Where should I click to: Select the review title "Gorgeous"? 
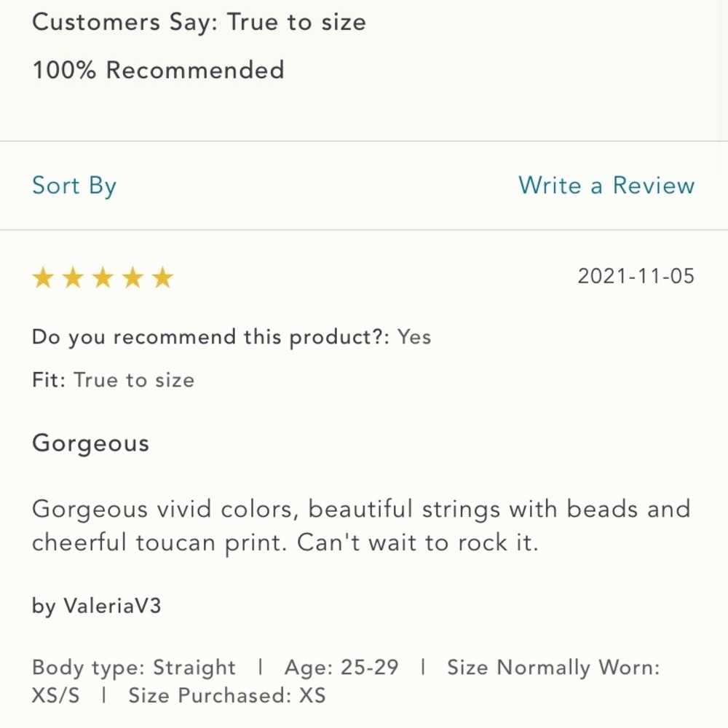(x=90, y=443)
